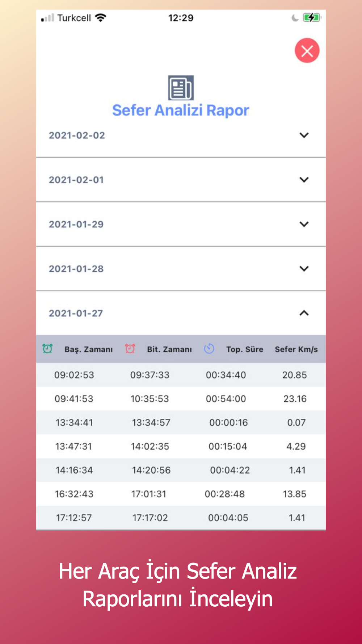Viewport: 362px width, 644px height.
Task: Expand the 2021-01-29 chevron
Action: coord(304,224)
